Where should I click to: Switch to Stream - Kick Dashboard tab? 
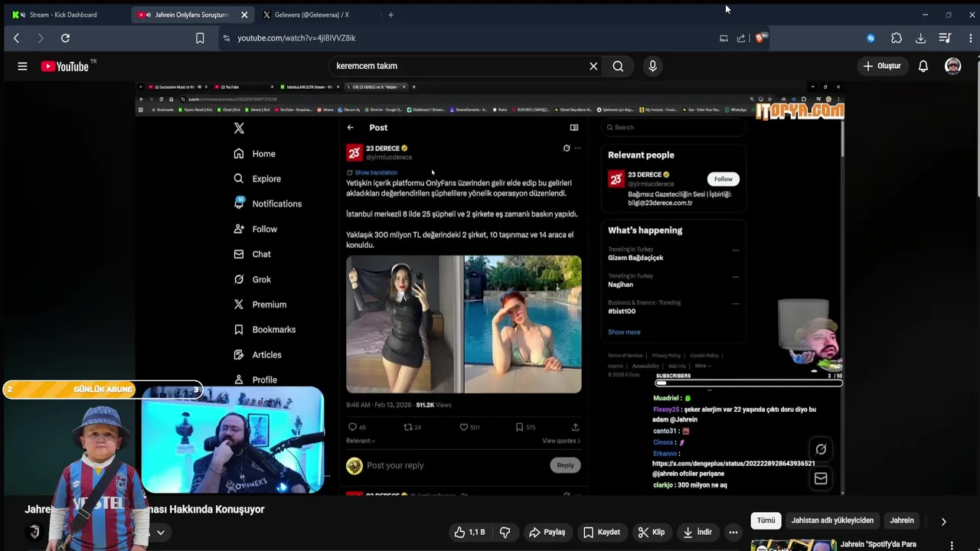coord(63,15)
